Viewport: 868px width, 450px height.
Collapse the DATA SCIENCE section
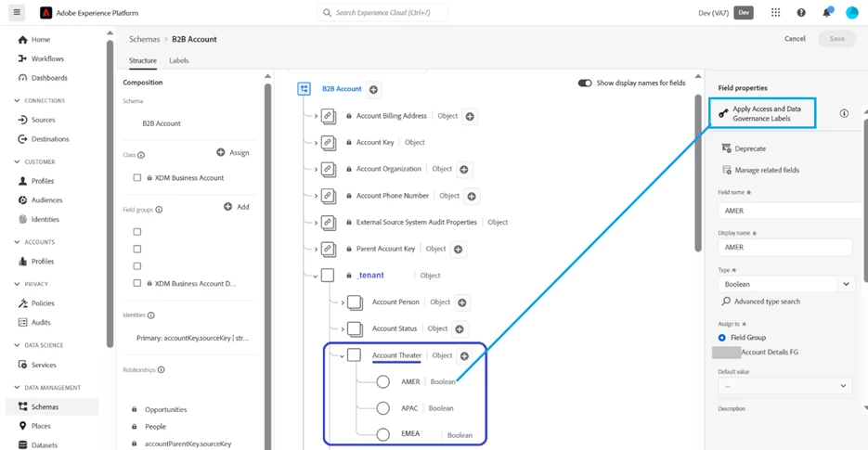(17, 345)
